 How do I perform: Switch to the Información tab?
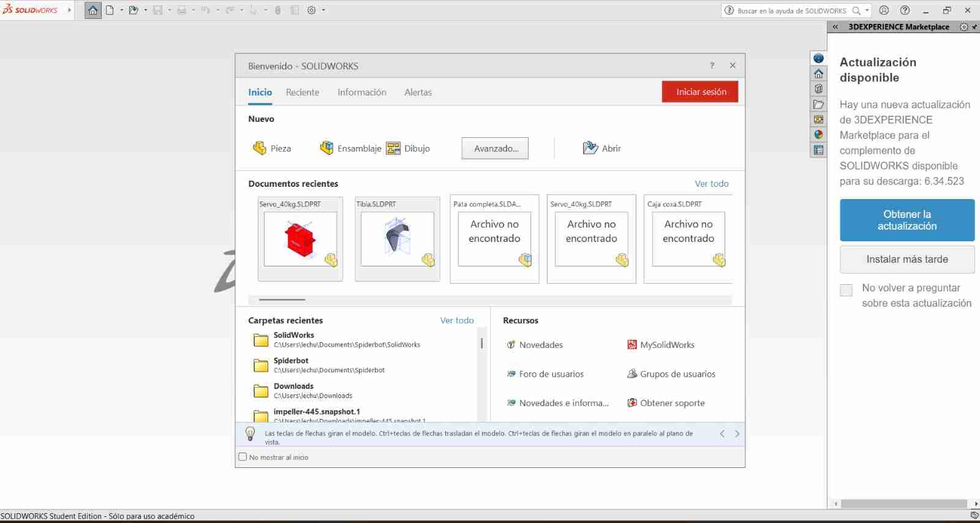coord(362,92)
